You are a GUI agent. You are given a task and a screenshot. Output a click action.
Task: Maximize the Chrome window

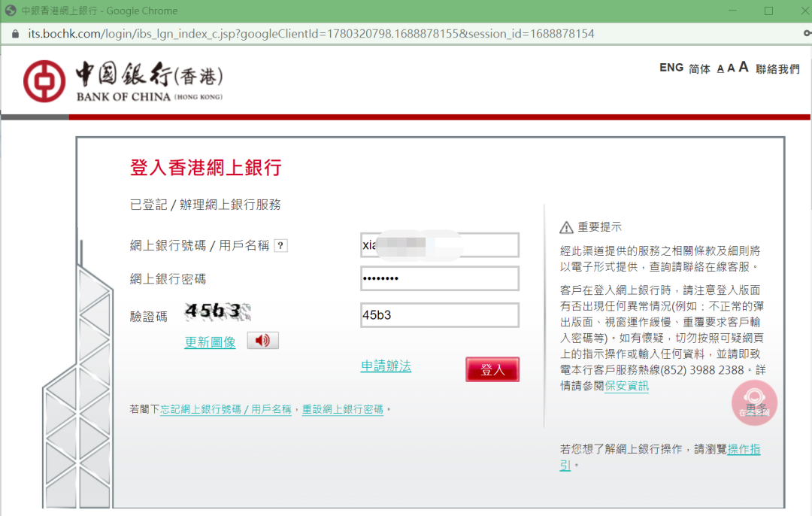tap(768, 11)
